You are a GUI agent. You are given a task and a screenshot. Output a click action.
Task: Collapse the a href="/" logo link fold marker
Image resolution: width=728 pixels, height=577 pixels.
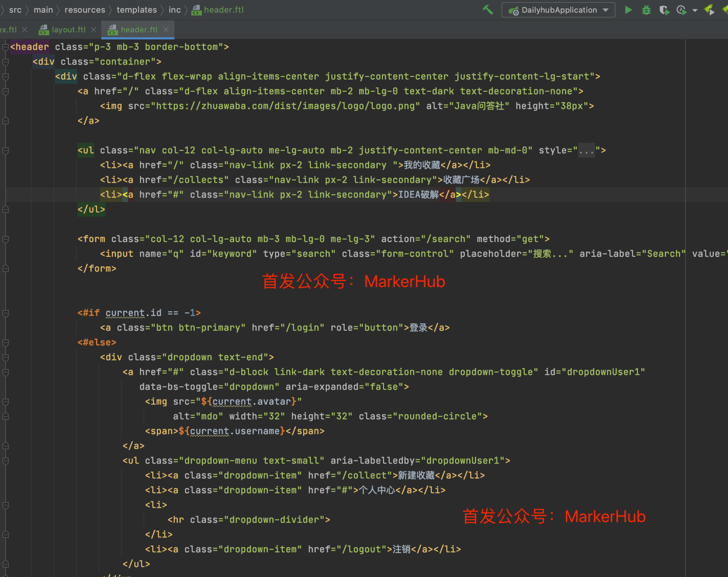coord(5,91)
